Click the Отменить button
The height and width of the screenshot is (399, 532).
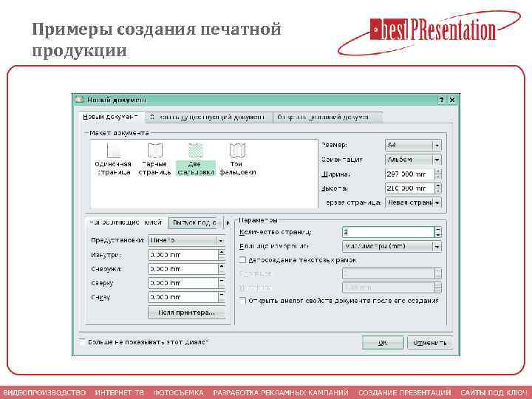429,343
